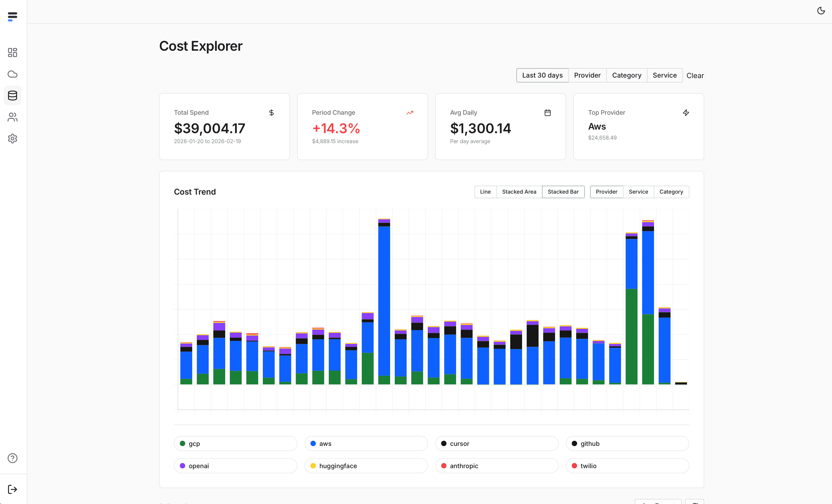Image resolution: width=832 pixels, height=504 pixels.
Task: Toggle the gcp series in the legend
Action: point(235,443)
